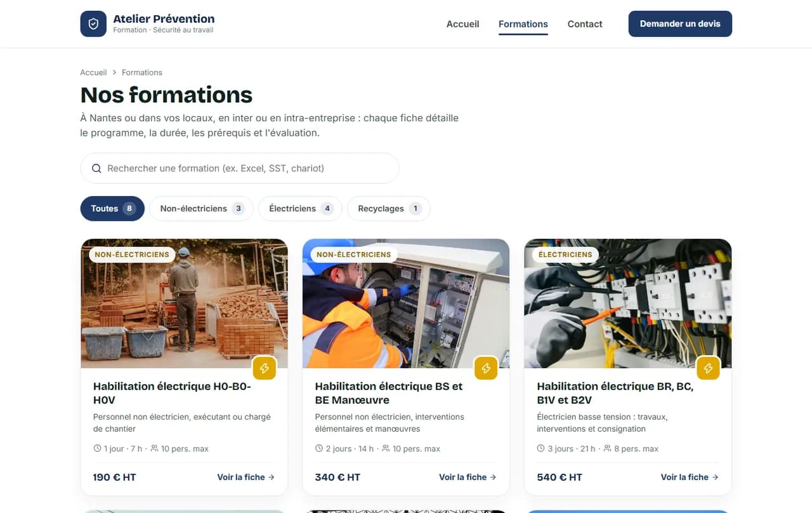Click the Accueil breadcrumb link
This screenshot has width=812, height=513.
click(x=93, y=72)
